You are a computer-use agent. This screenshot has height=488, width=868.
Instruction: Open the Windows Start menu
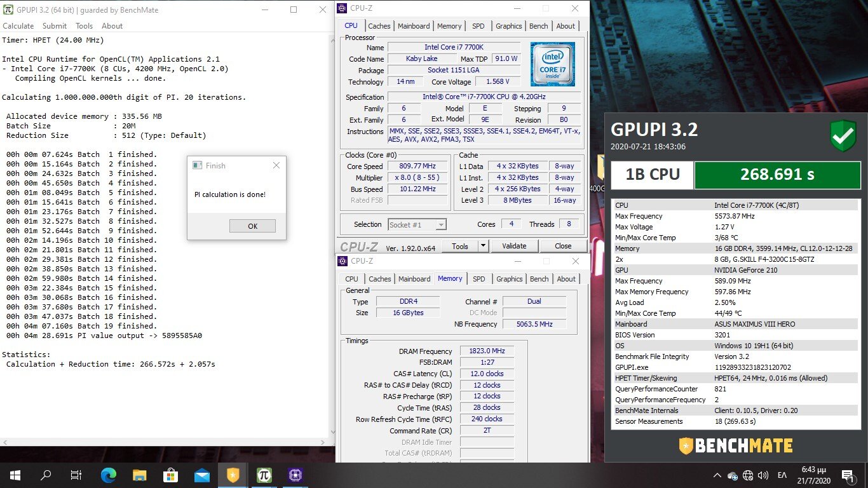coord(15,475)
